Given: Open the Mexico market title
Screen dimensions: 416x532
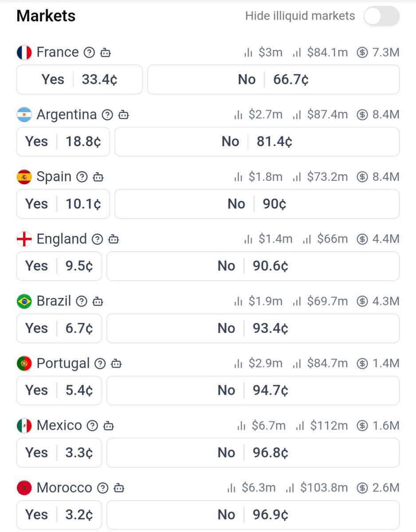Looking at the screenshot, I should coord(59,426).
